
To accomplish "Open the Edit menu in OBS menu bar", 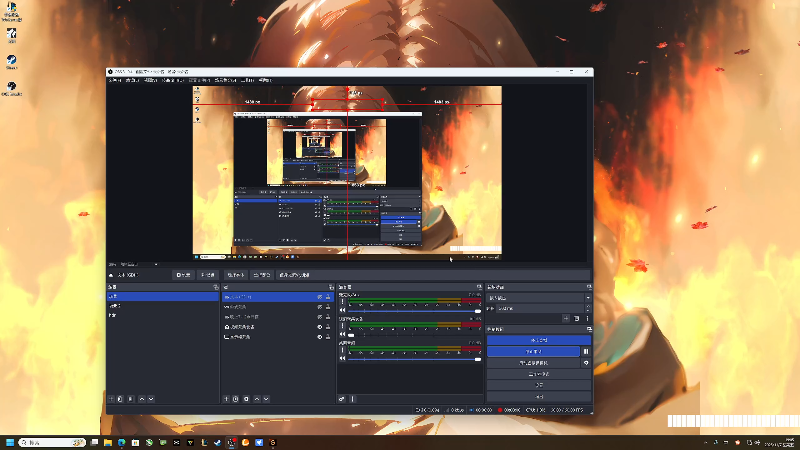I will 133,80.
